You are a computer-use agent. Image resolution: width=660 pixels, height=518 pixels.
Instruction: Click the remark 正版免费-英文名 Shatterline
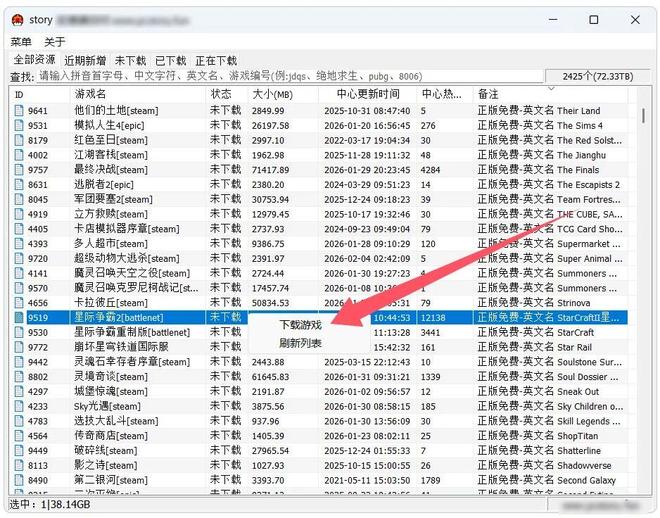coord(539,451)
